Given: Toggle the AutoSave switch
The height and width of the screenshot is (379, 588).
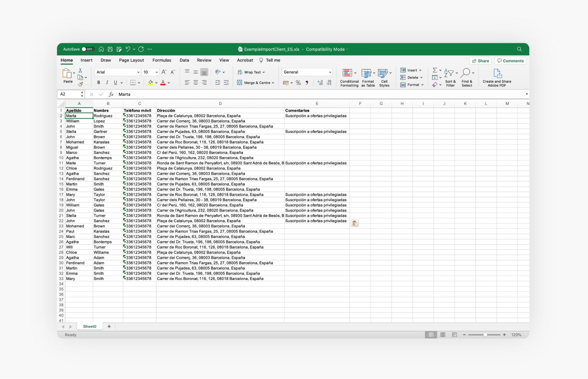Looking at the screenshot, I should pyautogui.click(x=88, y=49).
